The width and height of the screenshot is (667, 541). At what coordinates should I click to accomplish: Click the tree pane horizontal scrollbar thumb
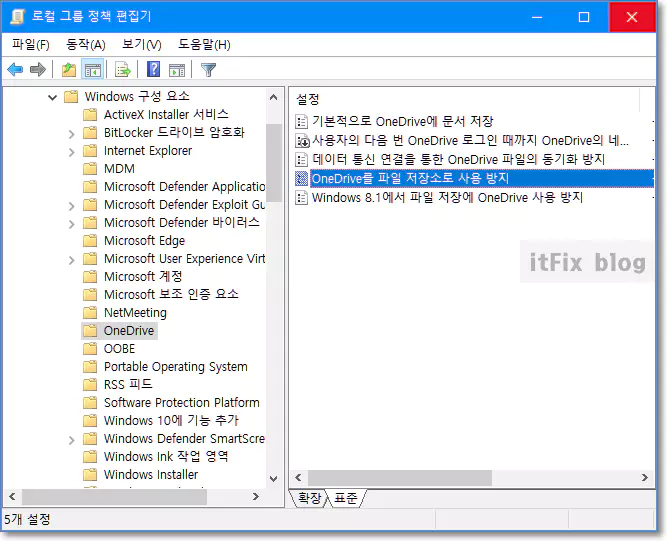pos(114,496)
